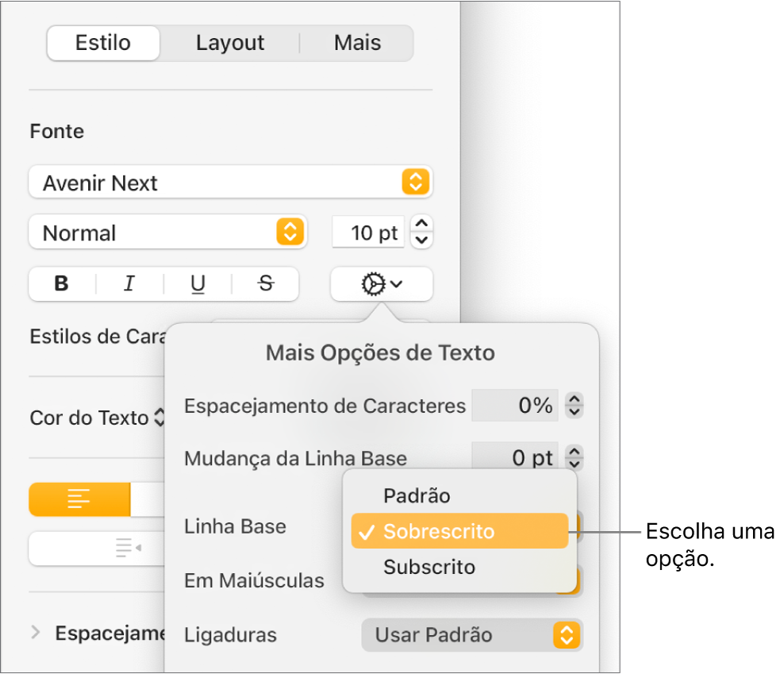
Task: Click the decrease indent icon
Action: (128, 548)
